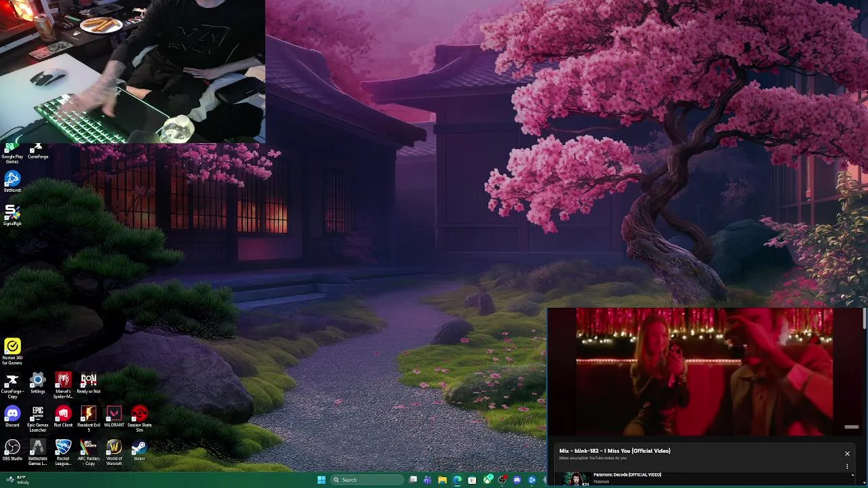Open Battlestate Games Launcher shortcut
Image resolution: width=868 pixels, height=488 pixels.
pyautogui.click(x=38, y=453)
